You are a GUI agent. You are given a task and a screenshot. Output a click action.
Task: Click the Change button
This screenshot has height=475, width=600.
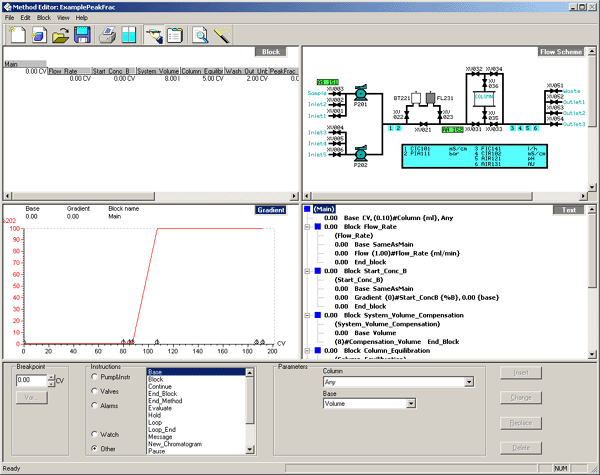(x=521, y=398)
